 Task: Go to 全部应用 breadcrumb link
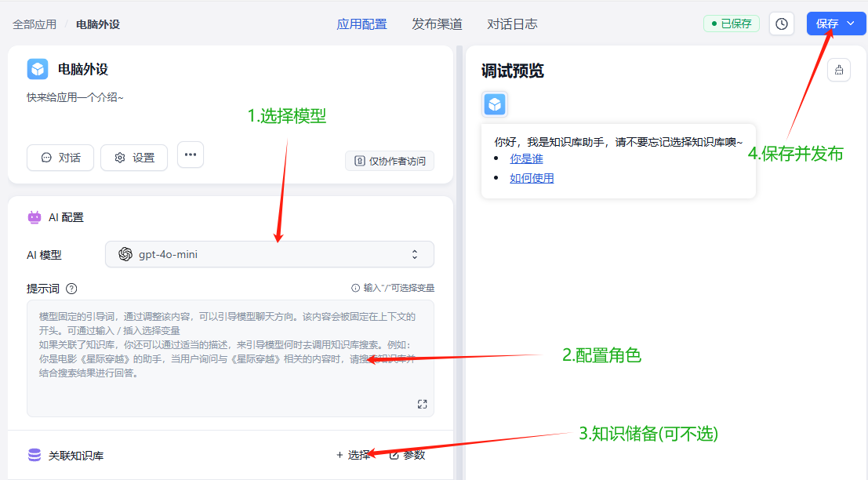pyautogui.click(x=35, y=24)
